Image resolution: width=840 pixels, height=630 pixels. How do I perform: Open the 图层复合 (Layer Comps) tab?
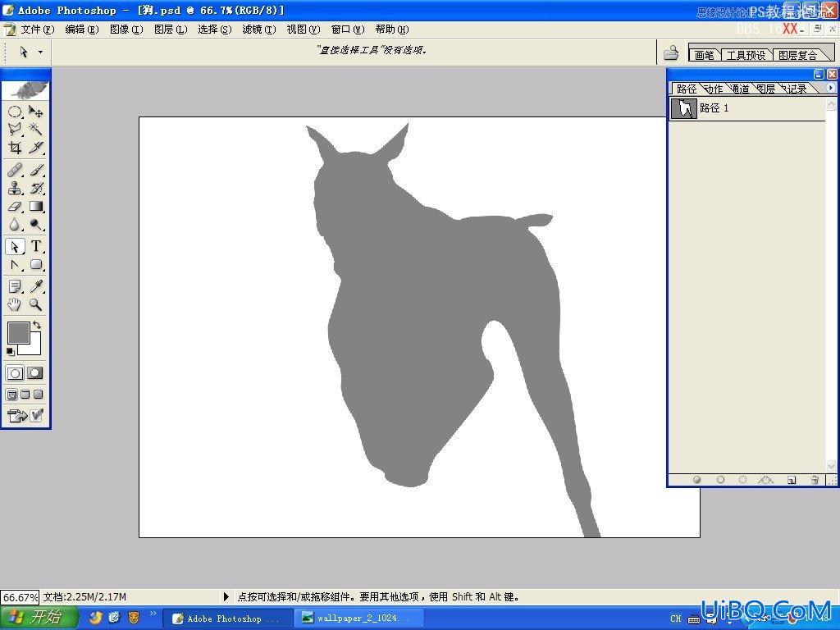point(797,55)
